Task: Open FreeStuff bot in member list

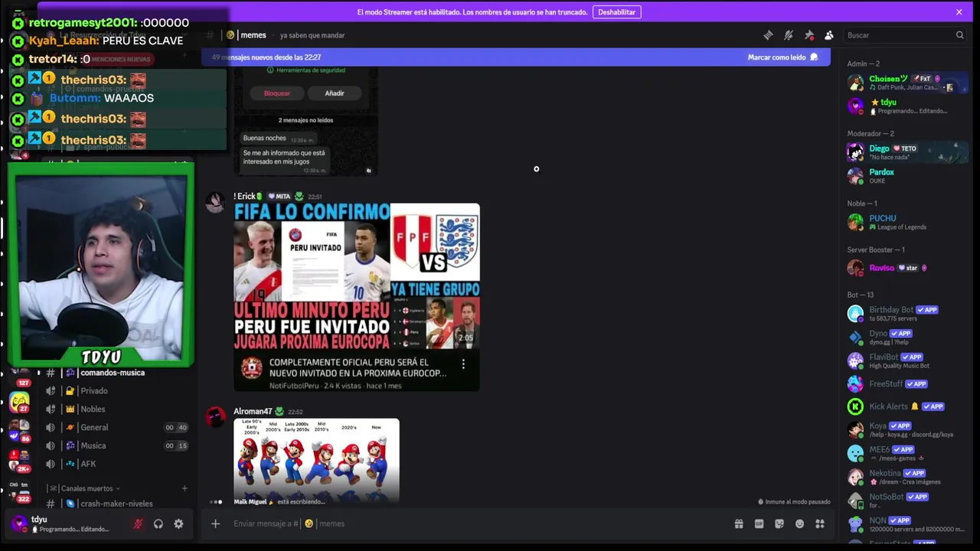Action: point(908,384)
